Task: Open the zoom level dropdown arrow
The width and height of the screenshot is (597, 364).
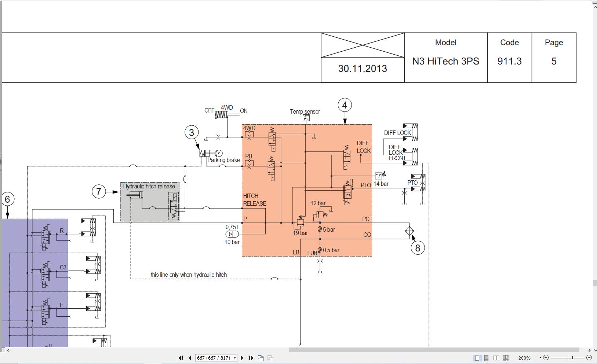Action: (540, 358)
